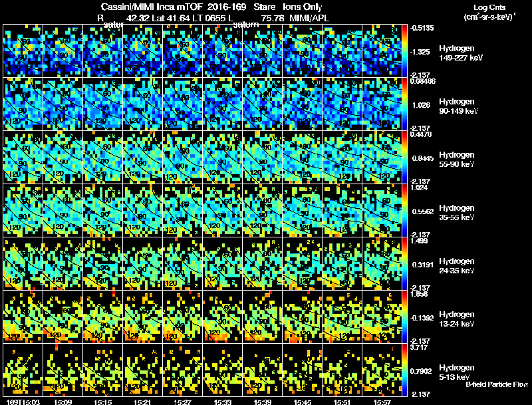This screenshot has height=405, width=532.
Task: Click the time axis label '15:21'
Action: point(143,402)
